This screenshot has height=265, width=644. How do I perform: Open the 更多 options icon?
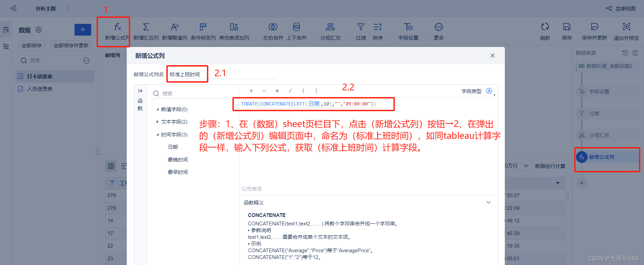point(439,27)
